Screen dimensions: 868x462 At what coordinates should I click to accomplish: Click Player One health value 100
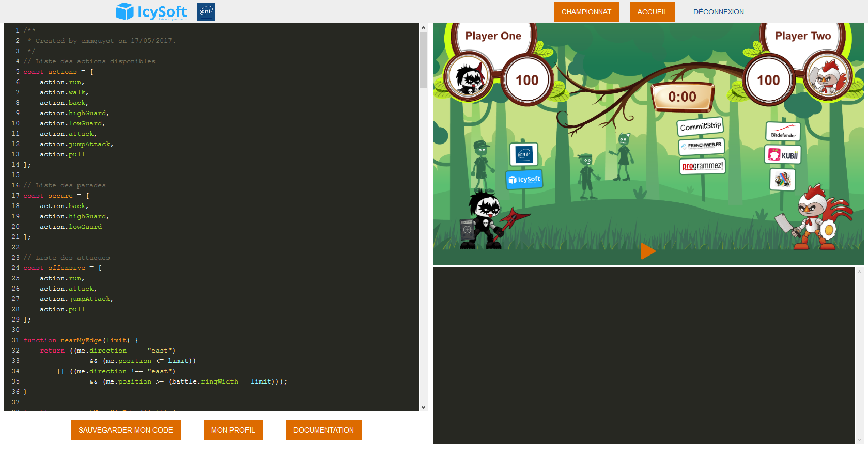point(527,80)
